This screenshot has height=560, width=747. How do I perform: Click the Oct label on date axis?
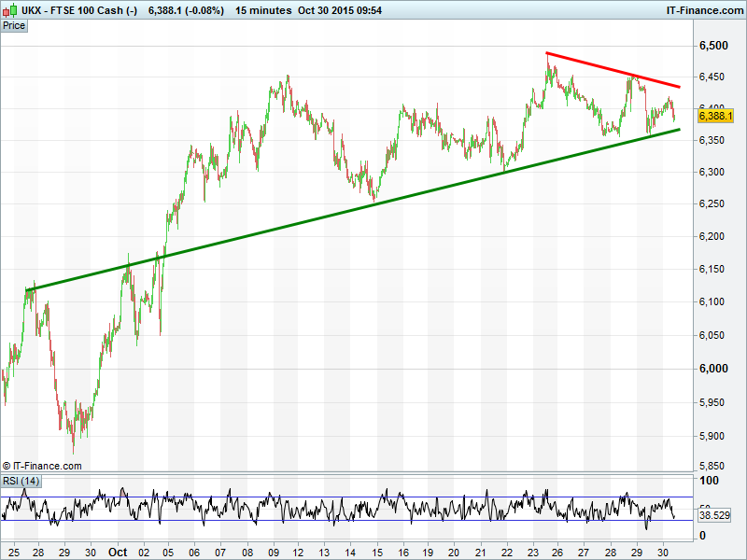point(117,552)
